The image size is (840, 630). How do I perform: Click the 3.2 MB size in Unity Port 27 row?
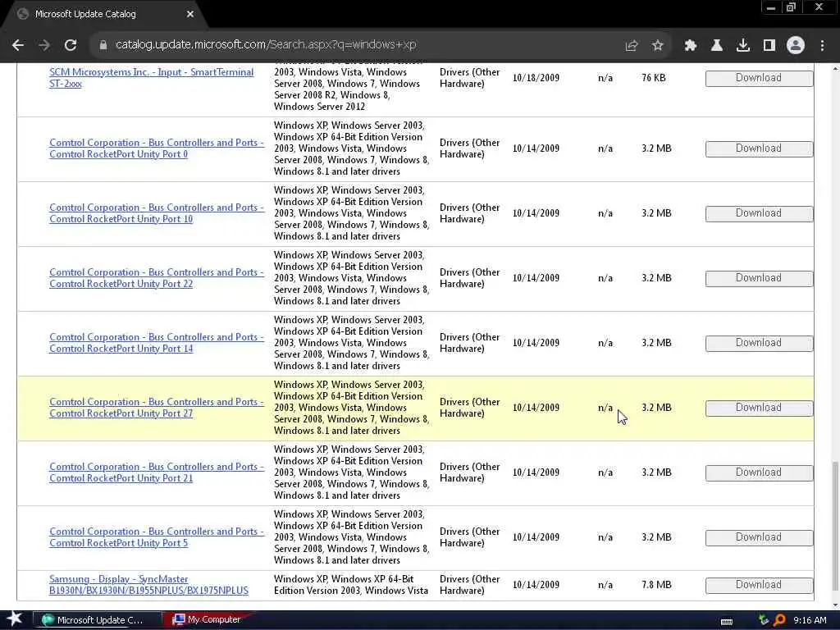pyautogui.click(x=656, y=408)
